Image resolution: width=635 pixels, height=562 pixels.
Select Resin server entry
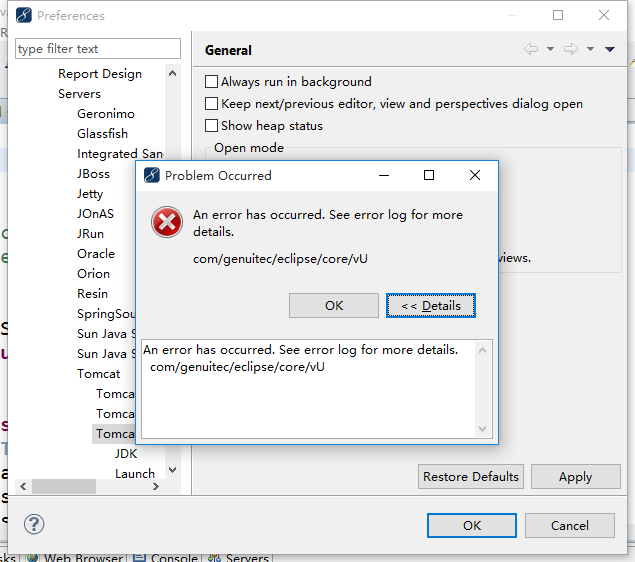(93, 294)
